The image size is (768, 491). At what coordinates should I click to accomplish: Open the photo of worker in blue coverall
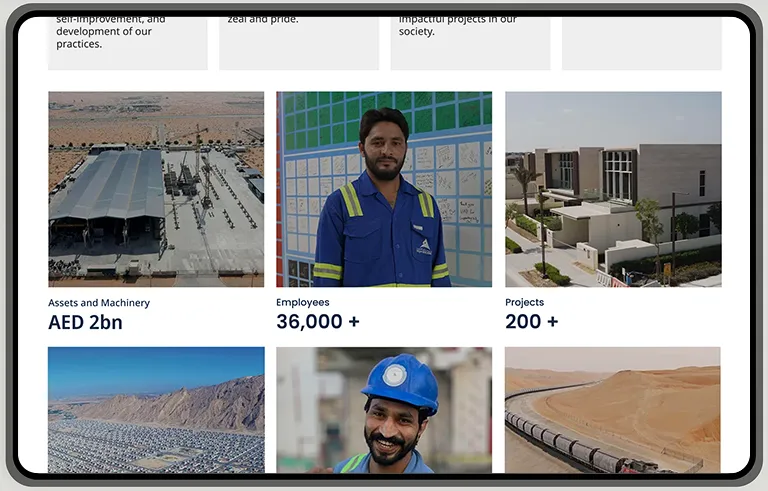(384, 189)
